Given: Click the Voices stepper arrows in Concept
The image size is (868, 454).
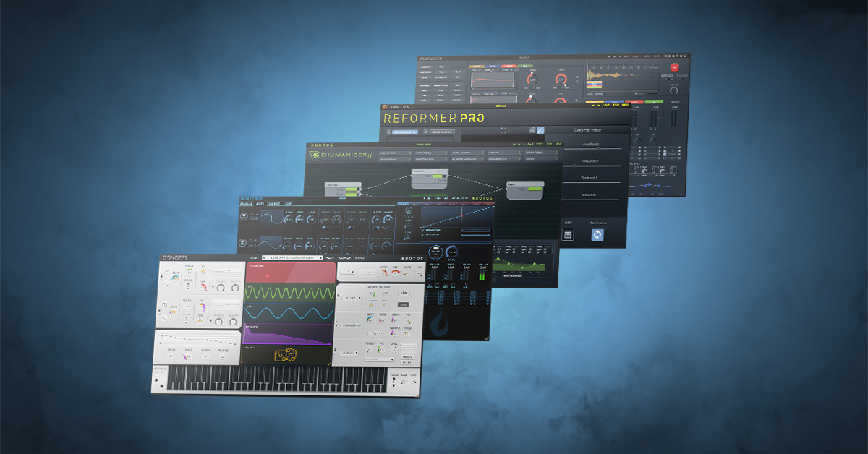Looking at the screenshot, I should click(x=394, y=382).
